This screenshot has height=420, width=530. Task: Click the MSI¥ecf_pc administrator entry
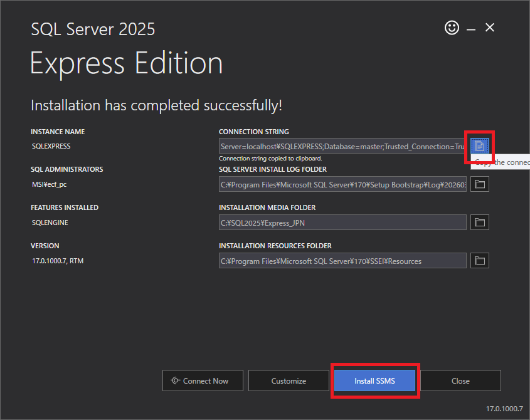(49, 184)
